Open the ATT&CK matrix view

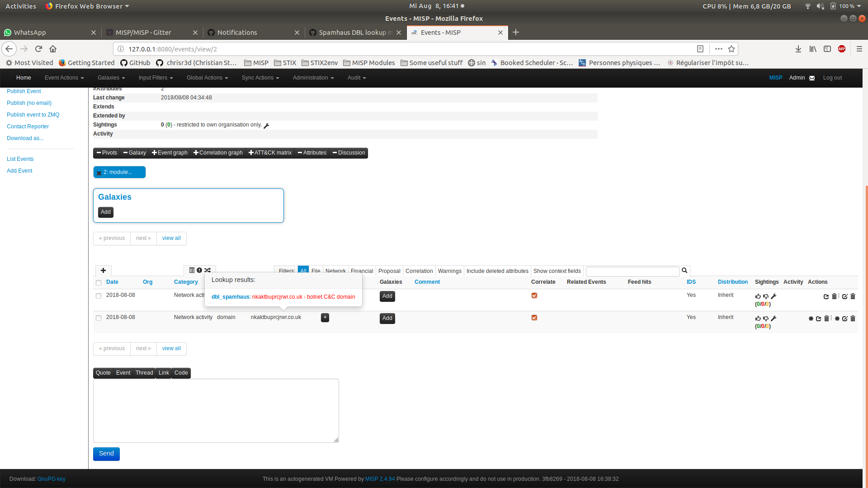pyautogui.click(x=270, y=153)
